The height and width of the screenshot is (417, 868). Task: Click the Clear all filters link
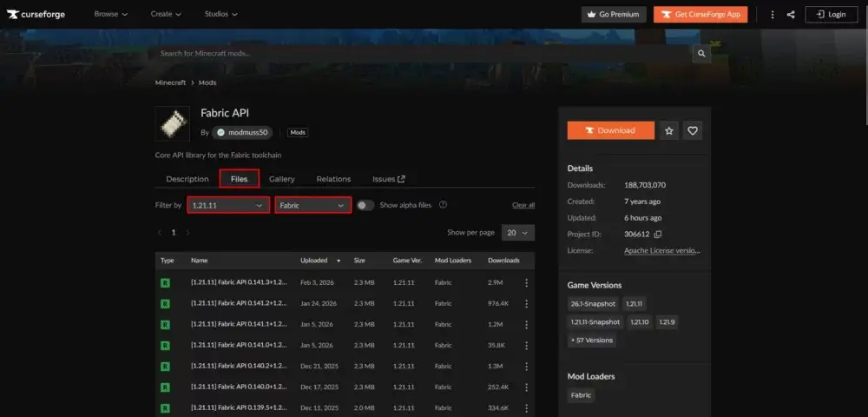point(523,205)
